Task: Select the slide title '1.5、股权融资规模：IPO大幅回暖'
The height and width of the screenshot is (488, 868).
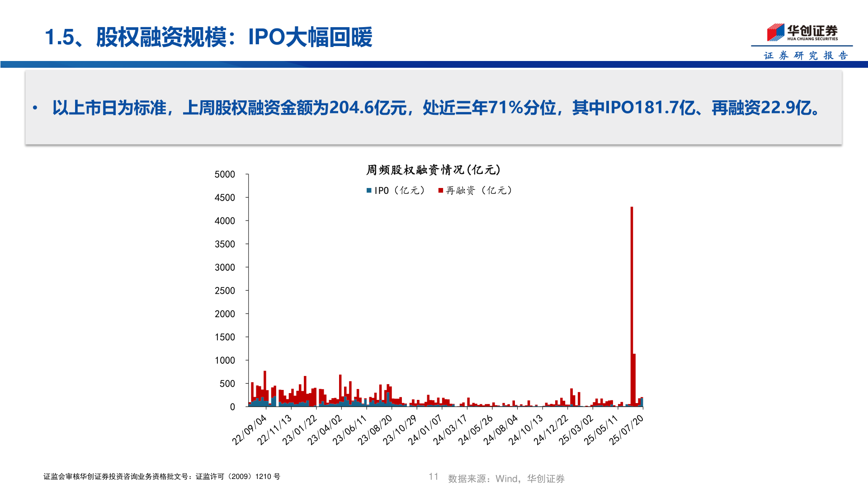Action: (x=208, y=37)
